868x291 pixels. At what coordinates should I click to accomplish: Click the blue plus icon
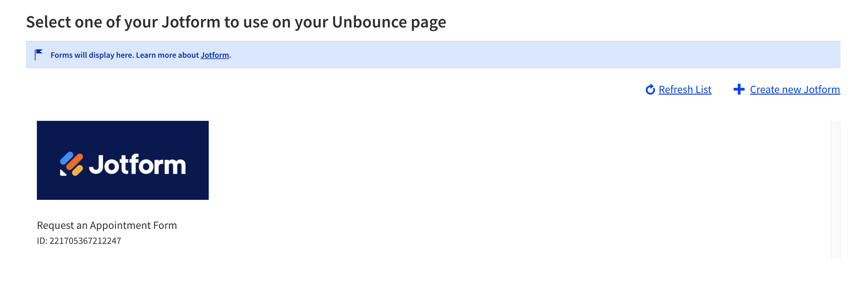(739, 89)
